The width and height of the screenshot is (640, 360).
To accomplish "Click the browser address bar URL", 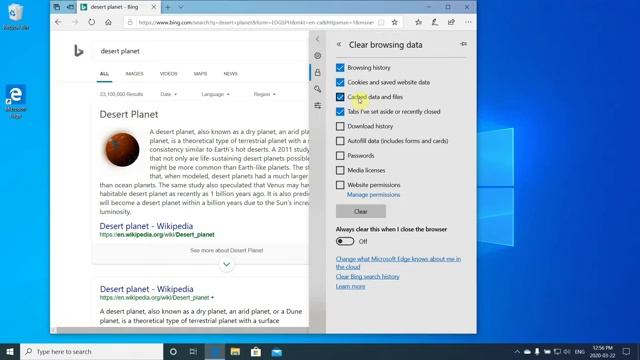I will 256,22.
